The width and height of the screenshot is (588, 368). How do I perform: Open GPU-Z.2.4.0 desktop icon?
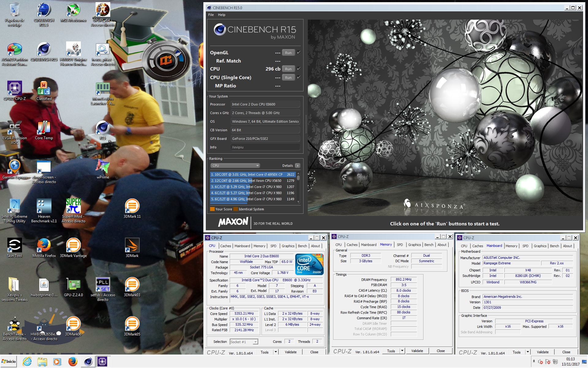[x=73, y=287]
